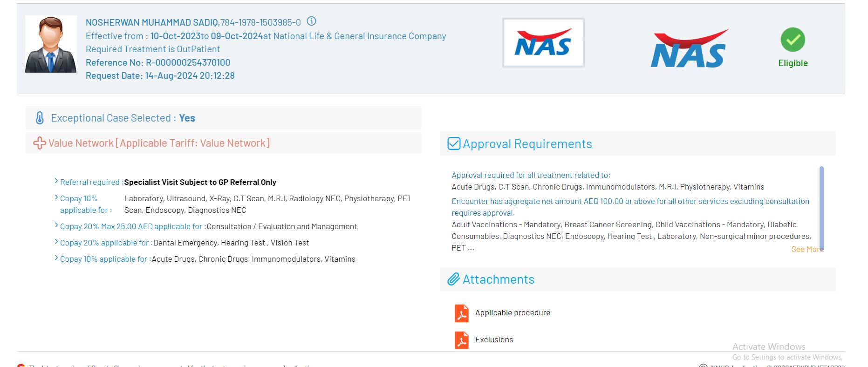Open the Applicable procedure attachment link
The height and width of the screenshot is (367, 868).
(x=513, y=313)
